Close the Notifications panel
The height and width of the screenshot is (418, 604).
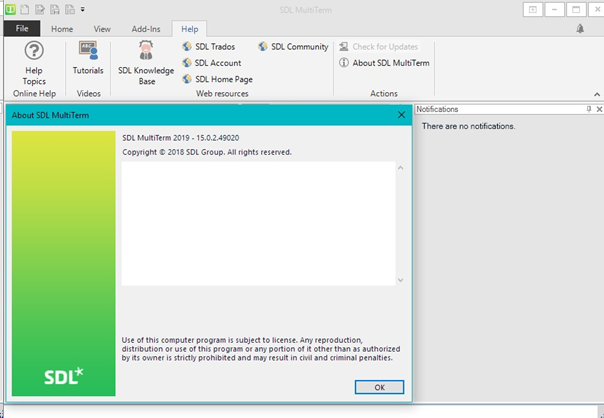point(599,109)
